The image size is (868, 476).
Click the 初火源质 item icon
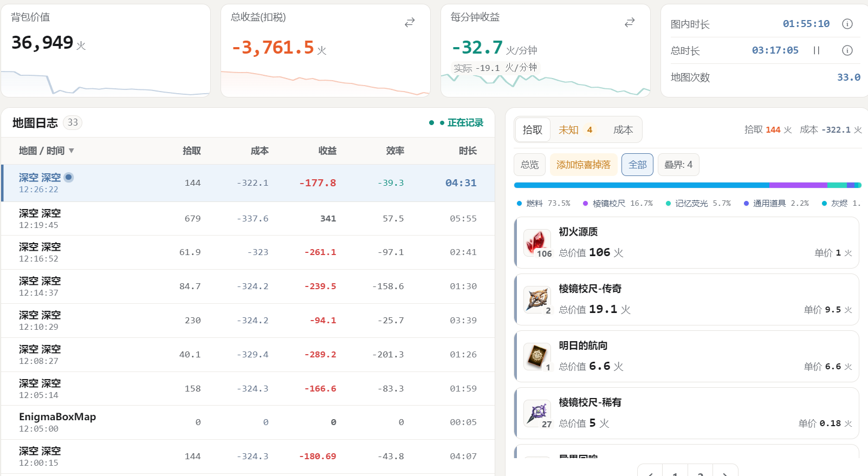537,243
